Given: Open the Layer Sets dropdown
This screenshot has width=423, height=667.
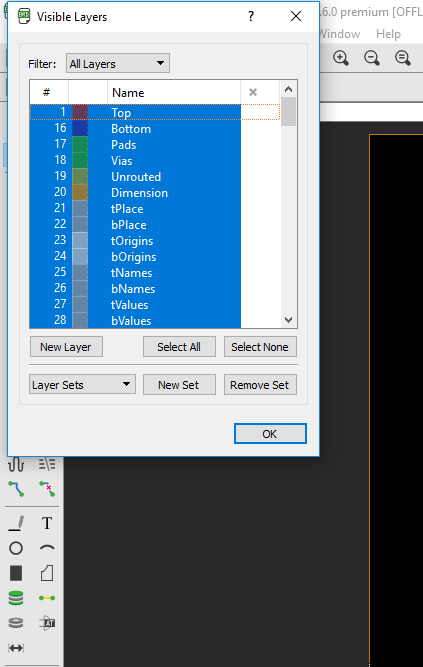Looking at the screenshot, I should 82,385.
